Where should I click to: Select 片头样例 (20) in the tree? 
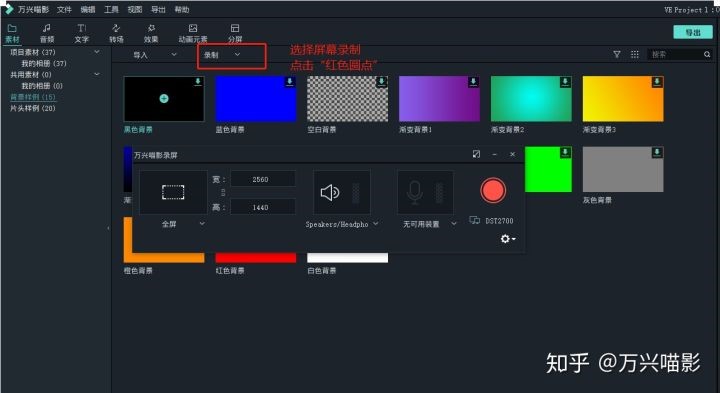(x=33, y=108)
